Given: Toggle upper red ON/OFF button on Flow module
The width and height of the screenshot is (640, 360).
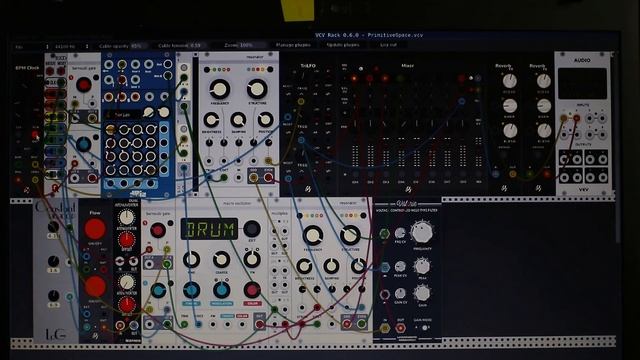Looking at the screenshot, I should 95,229.
